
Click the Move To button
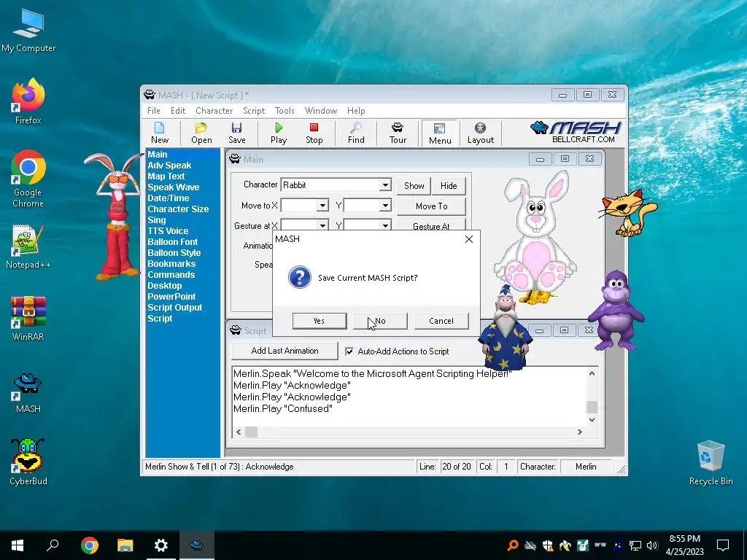(x=431, y=206)
